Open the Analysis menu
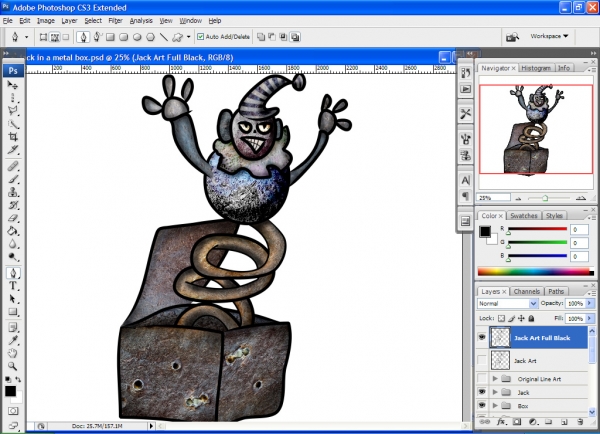Screen dimensions: 600x434 [141, 21]
